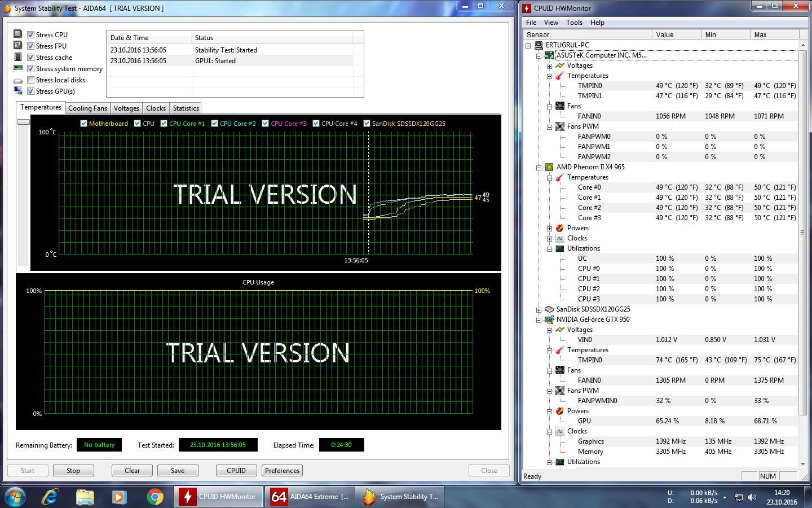Image resolution: width=812 pixels, height=508 pixels.
Task: Open Google Chrome from the taskbar
Action: tap(155, 497)
